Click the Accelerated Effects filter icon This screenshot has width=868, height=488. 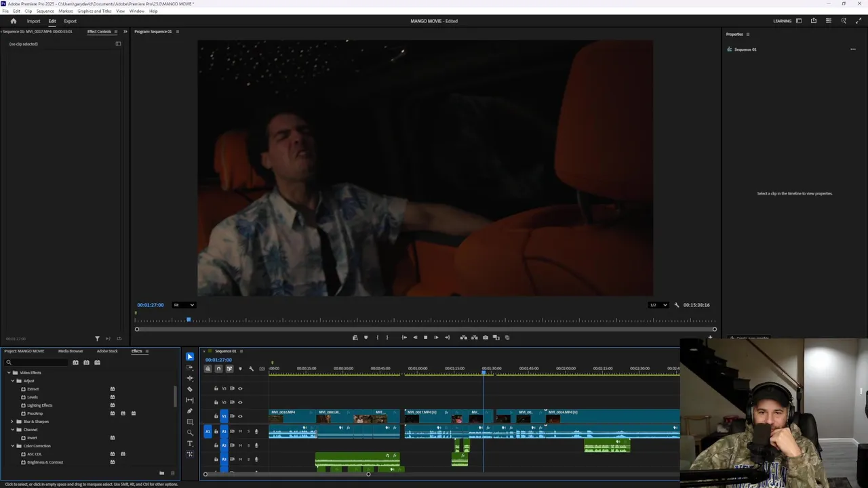coord(75,363)
